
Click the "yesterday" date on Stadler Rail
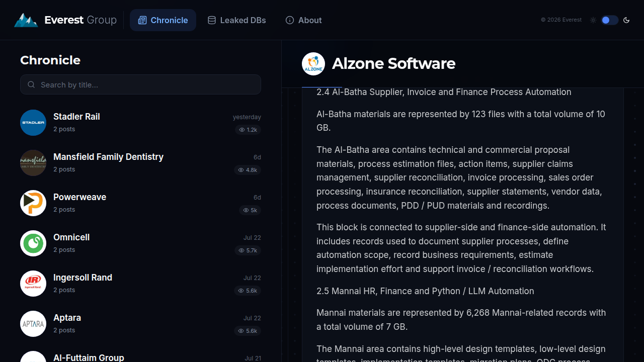click(247, 117)
